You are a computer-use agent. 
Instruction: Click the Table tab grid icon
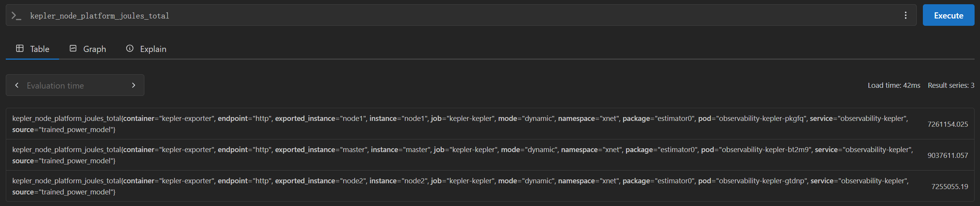coord(20,49)
